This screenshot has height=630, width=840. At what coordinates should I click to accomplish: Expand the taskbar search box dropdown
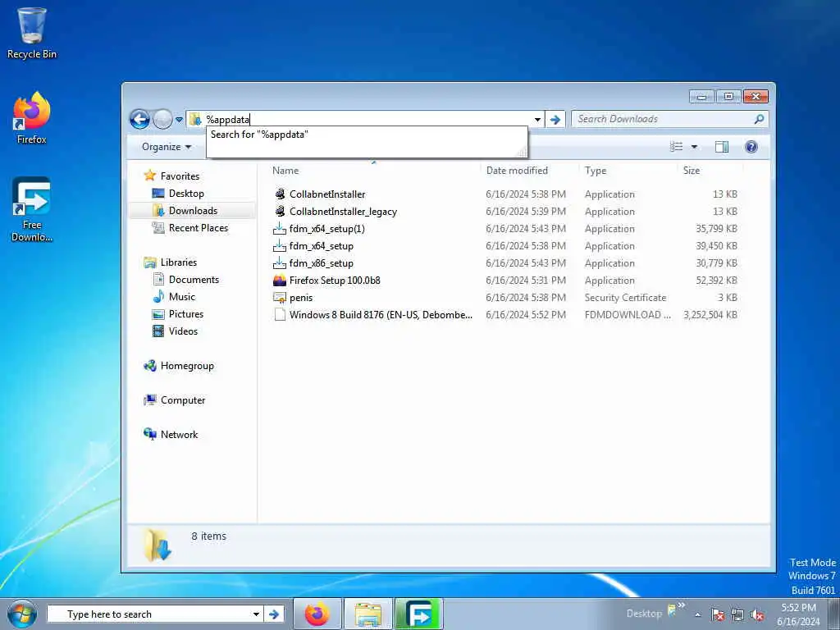click(256, 614)
